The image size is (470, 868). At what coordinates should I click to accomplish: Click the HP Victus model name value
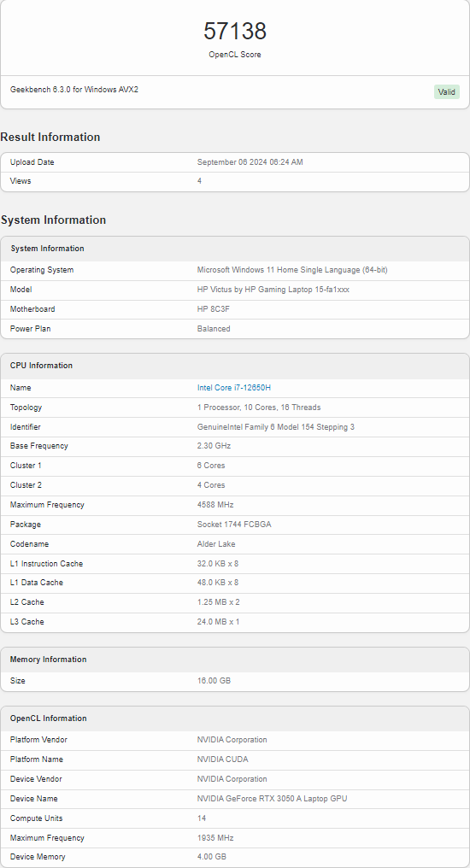(273, 290)
